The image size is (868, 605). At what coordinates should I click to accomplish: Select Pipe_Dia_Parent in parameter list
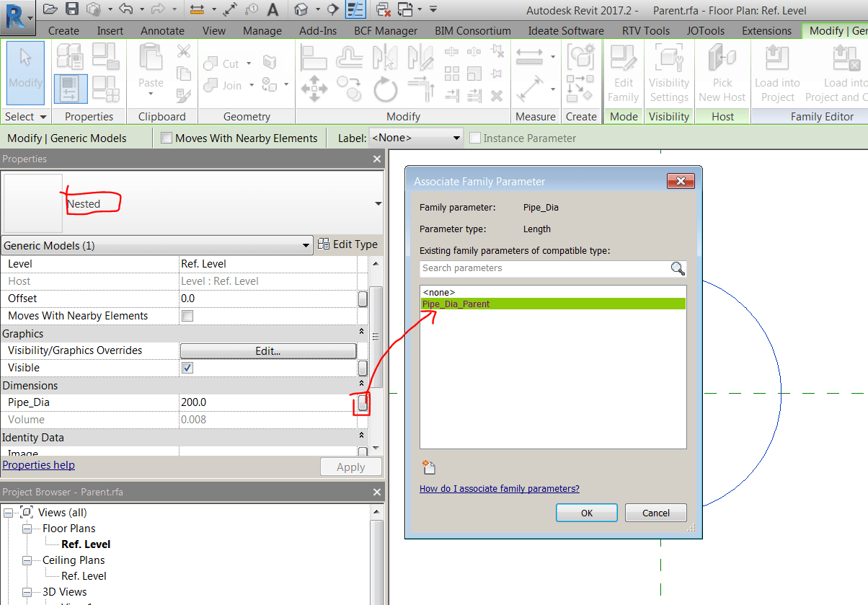pyautogui.click(x=553, y=304)
